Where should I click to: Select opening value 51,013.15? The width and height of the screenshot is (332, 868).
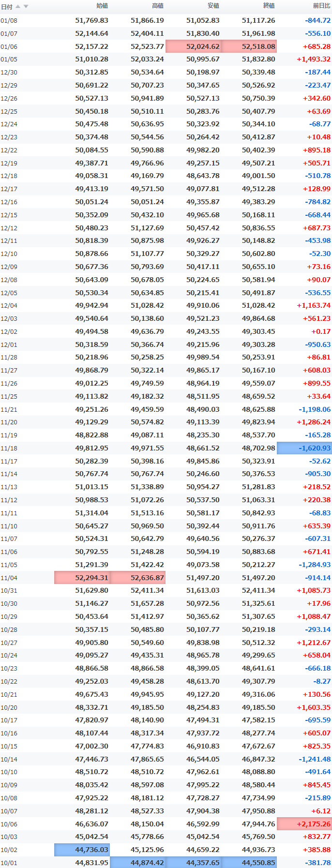point(92,487)
